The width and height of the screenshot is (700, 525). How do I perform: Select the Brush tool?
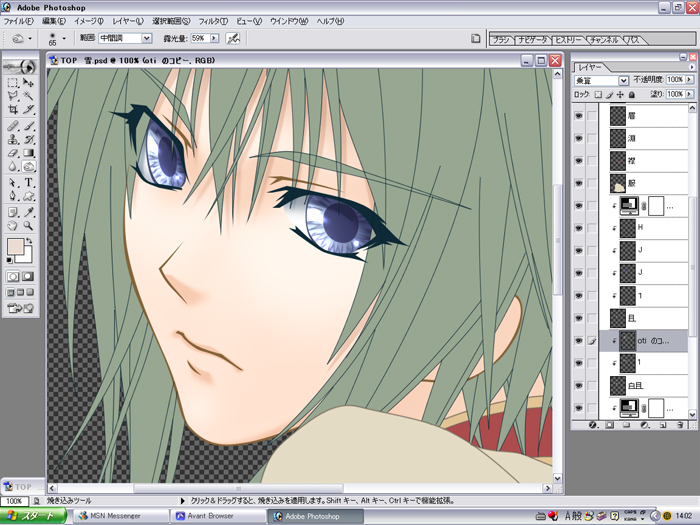[28, 126]
